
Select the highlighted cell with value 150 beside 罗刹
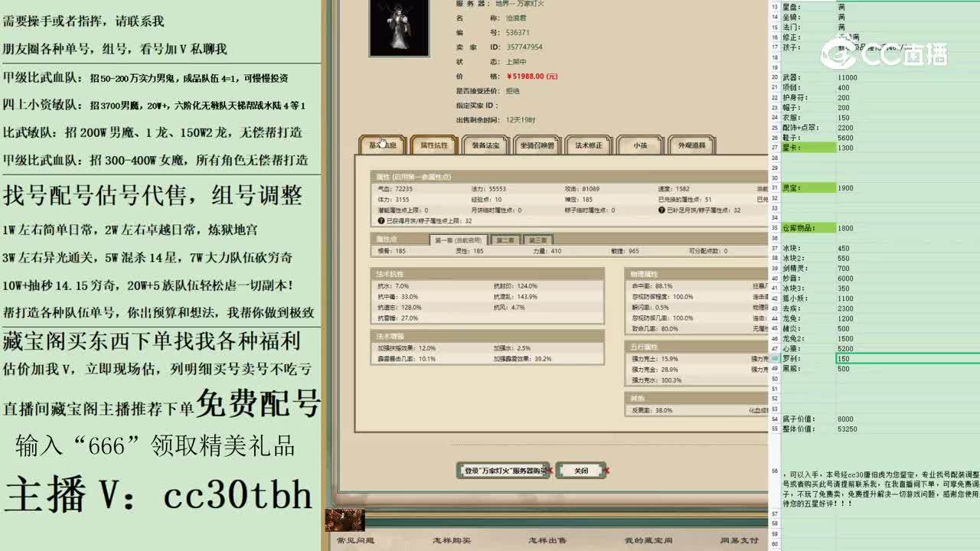coord(907,359)
